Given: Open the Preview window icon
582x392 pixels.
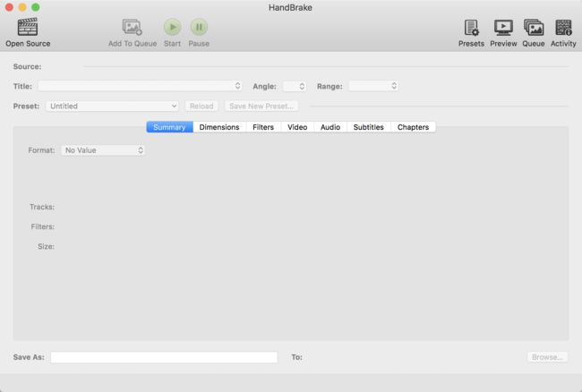Looking at the screenshot, I should pyautogui.click(x=503, y=28).
